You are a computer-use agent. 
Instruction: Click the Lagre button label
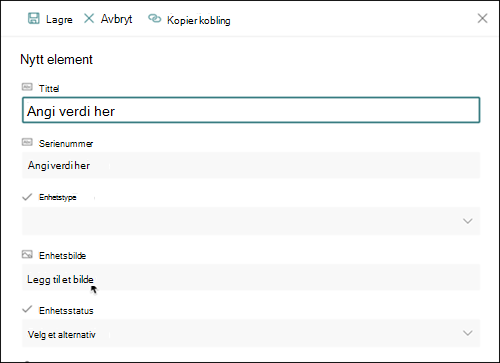pos(59,20)
